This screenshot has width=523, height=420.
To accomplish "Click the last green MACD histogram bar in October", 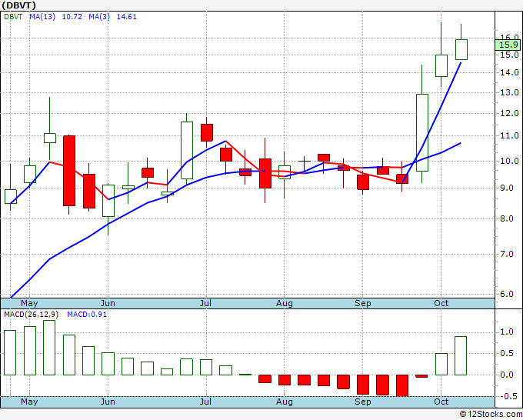I will click(x=461, y=355).
